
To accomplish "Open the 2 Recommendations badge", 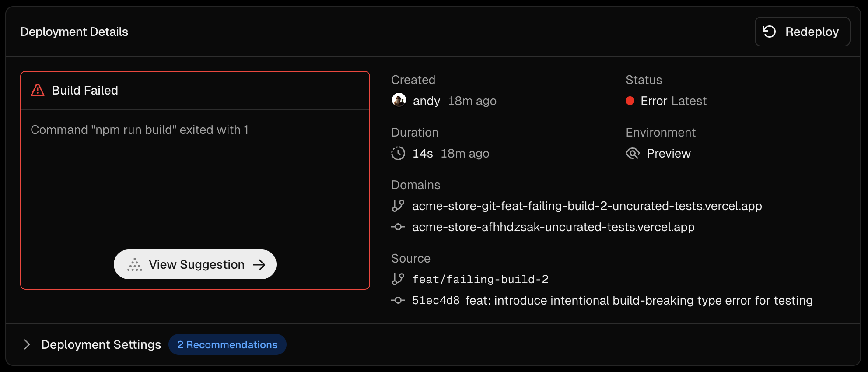I will click(x=227, y=344).
